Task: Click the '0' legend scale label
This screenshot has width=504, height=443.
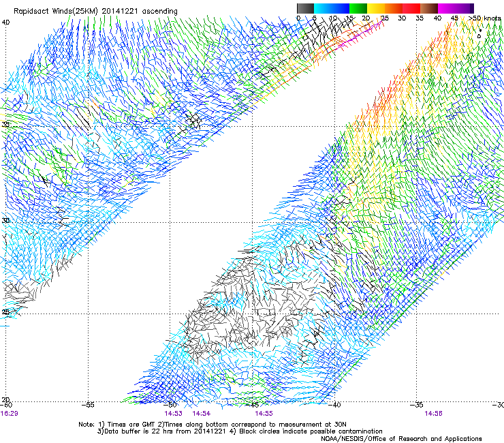Action: (x=298, y=18)
